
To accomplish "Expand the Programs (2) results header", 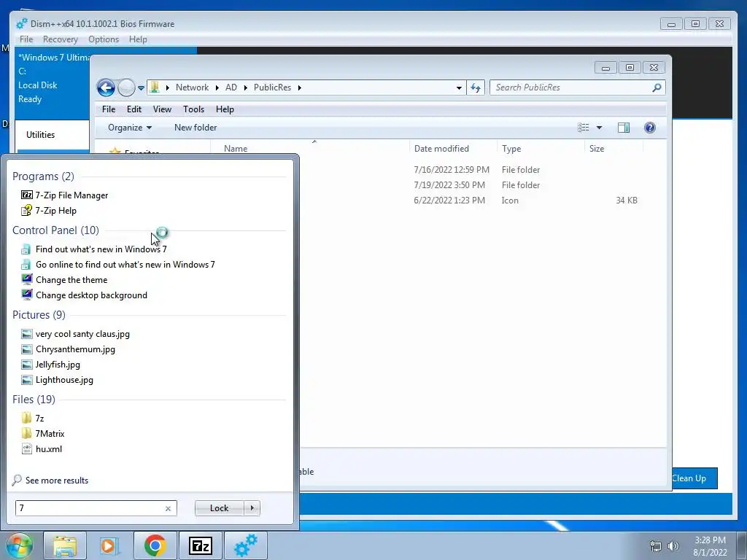I will pyautogui.click(x=43, y=176).
